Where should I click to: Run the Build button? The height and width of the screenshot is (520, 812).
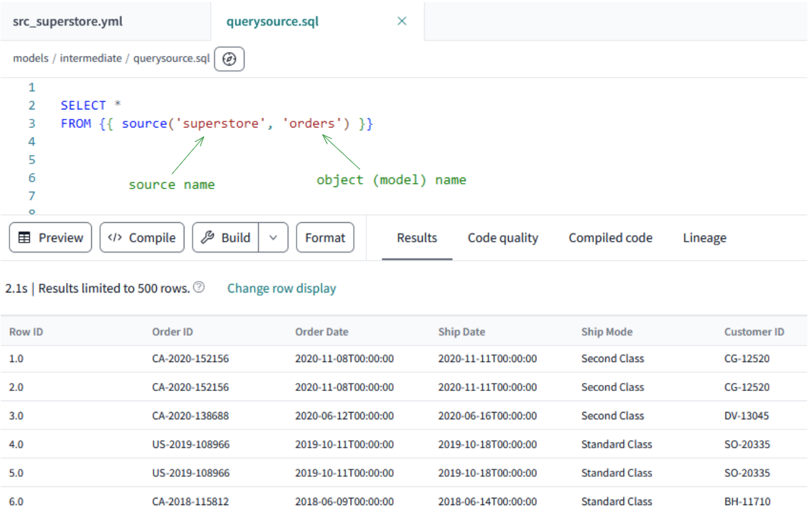click(226, 238)
